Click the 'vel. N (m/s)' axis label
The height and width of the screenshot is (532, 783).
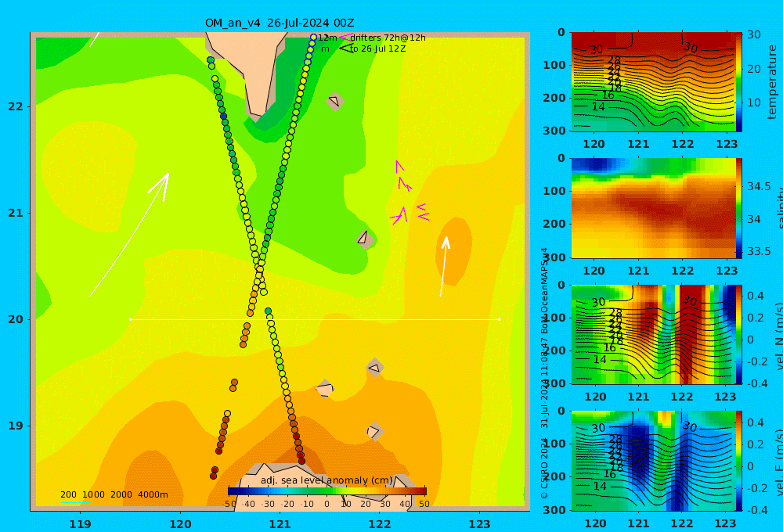click(x=779, y=336)
